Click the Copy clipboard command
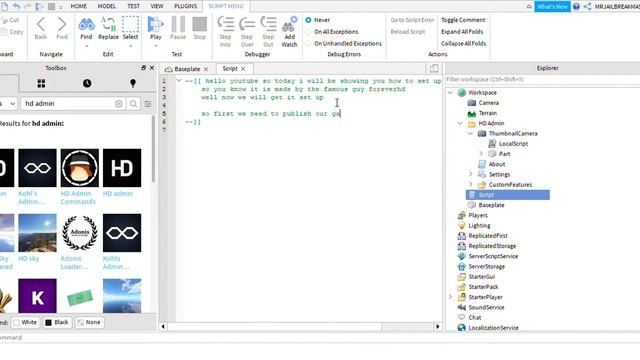This screenshot has height=360, width=640. 12,31
